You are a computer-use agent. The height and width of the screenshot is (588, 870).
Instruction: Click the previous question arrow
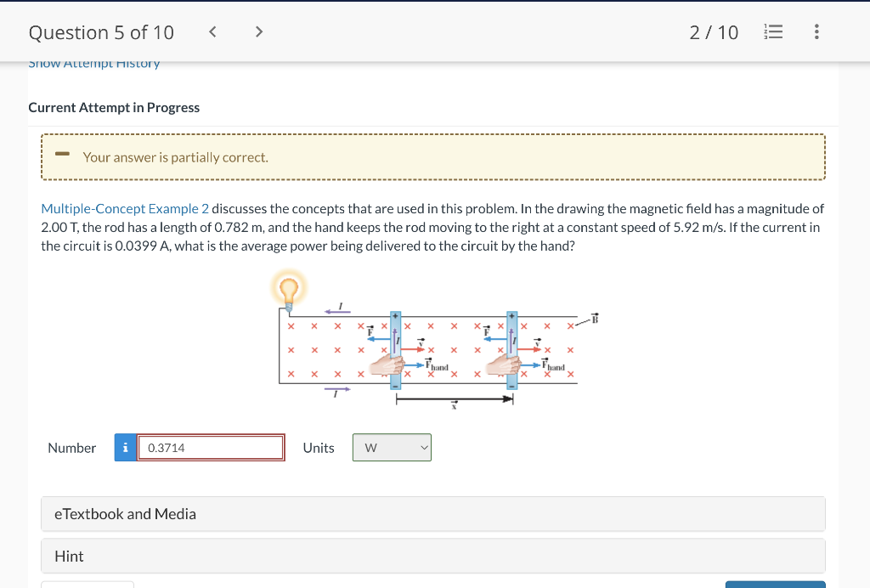(x=212, y=31)
